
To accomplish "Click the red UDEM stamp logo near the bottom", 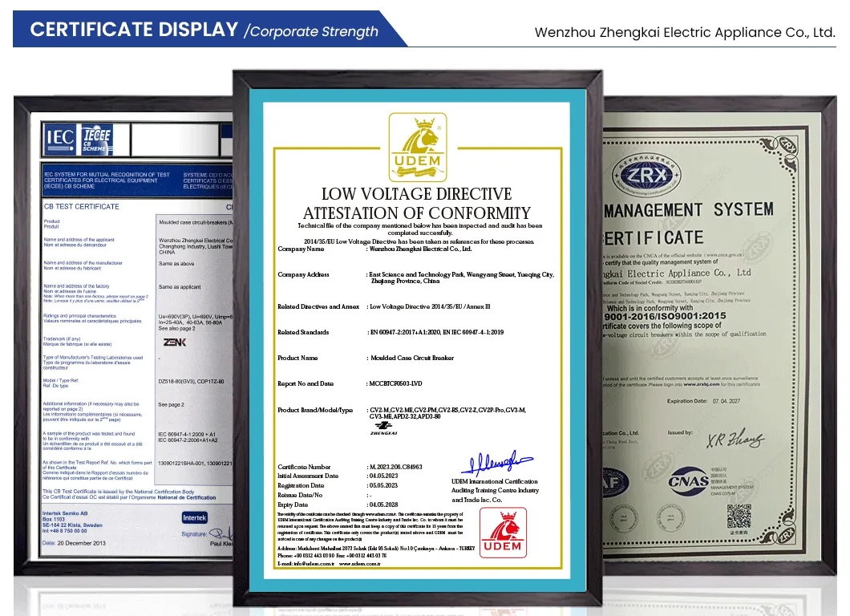I will (x=503, y=533).
